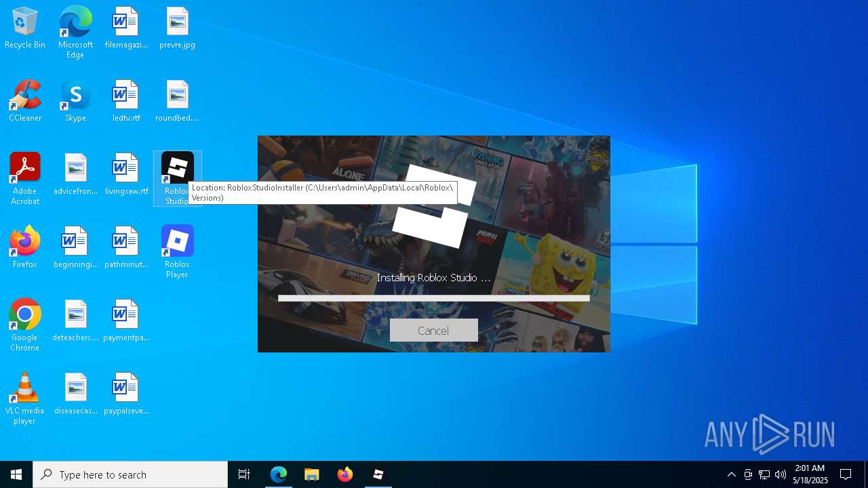Select the beginningi Word document
The image size is (868, 488).
(75, 248)
